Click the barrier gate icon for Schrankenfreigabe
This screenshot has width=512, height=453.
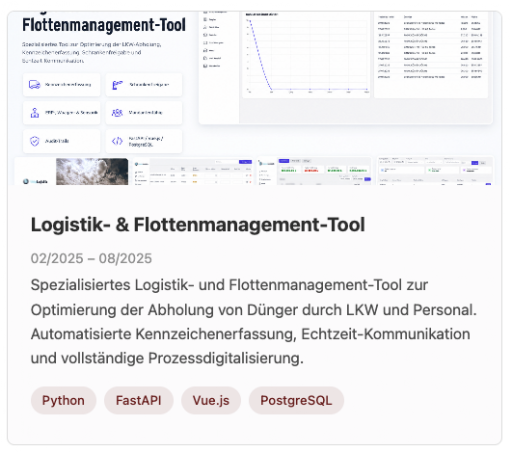click(117, 85)
